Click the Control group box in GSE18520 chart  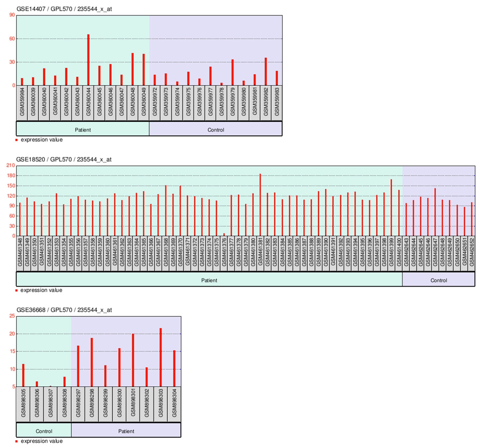pos(438,280)
